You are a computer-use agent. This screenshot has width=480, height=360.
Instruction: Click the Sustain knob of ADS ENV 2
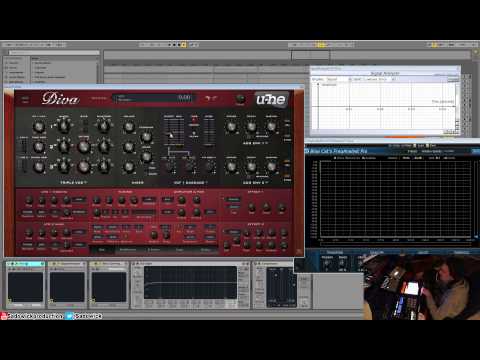[x=271, y=166]
